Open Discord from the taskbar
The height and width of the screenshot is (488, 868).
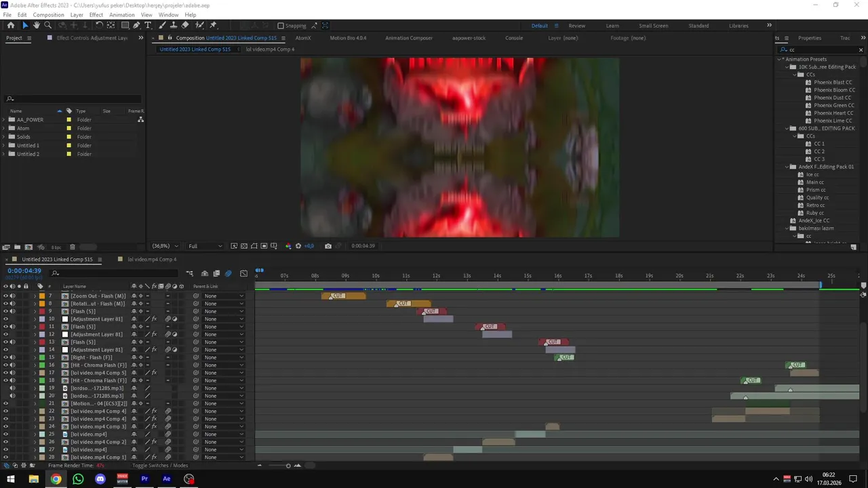(x=100, y=479)
